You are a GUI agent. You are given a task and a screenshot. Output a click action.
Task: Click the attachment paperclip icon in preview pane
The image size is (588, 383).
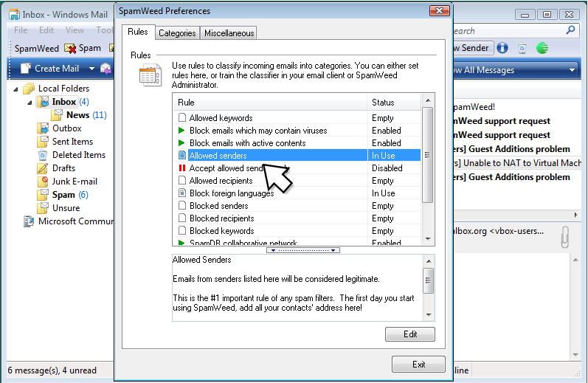(x=564, y=237)
